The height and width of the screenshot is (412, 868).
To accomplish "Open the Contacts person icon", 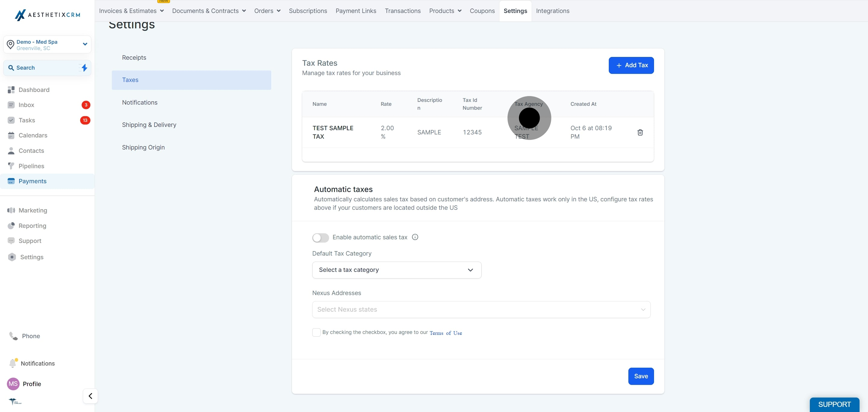I will (x=11, y=151).
